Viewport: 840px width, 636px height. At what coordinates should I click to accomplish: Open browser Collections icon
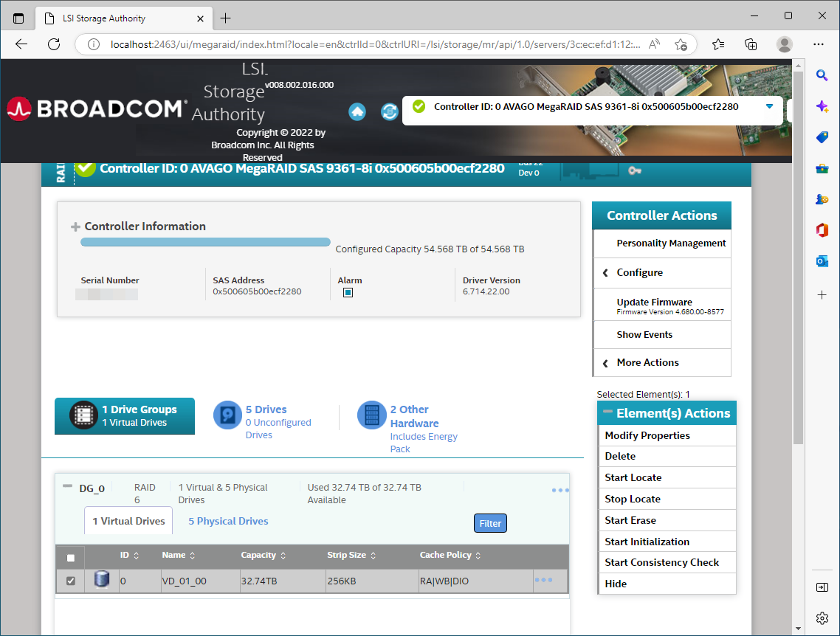(751, 44)
